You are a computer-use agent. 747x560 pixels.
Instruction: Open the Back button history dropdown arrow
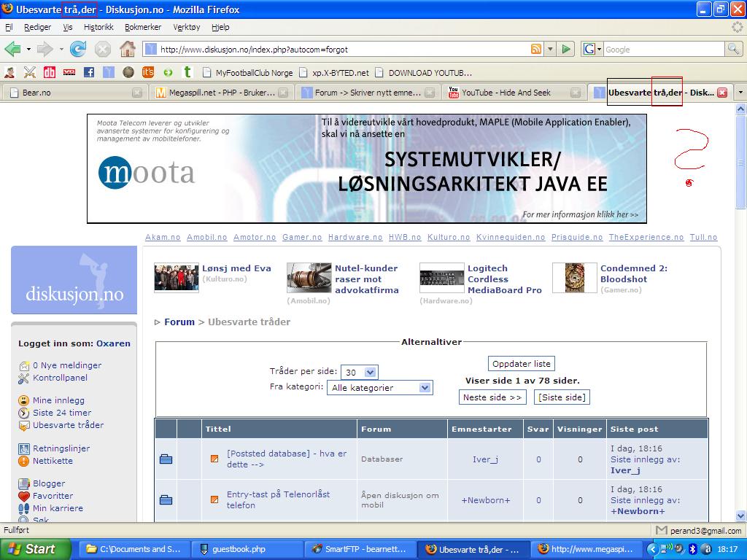pyautogui.click(x=28, y=49)
